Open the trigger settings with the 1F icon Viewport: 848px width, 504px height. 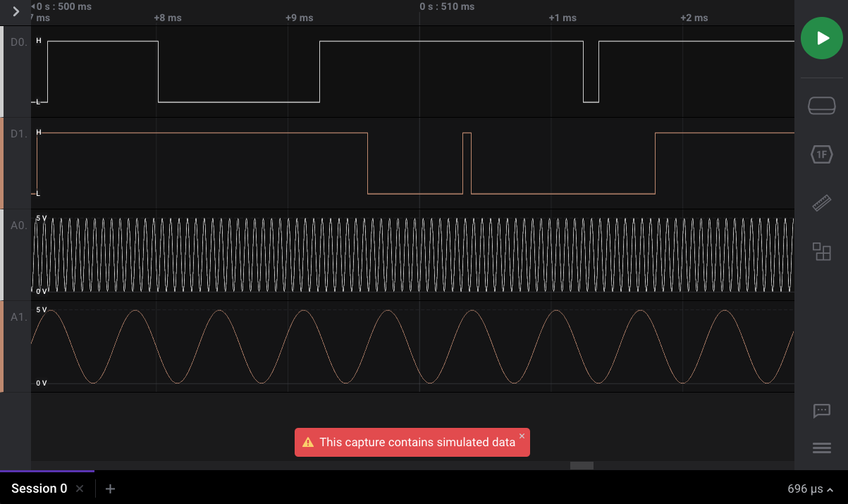[x=821, y=154]
